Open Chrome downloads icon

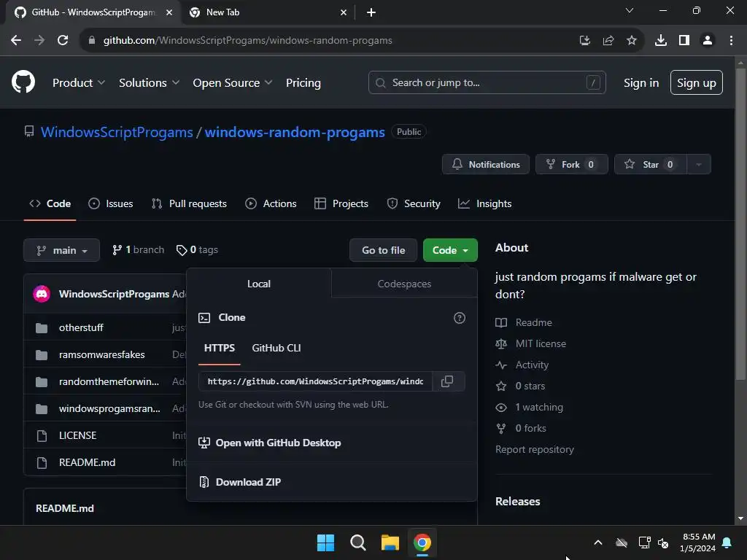pos(661,41)
